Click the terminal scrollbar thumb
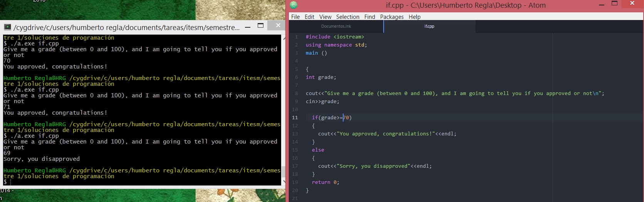 pos(283,172)
